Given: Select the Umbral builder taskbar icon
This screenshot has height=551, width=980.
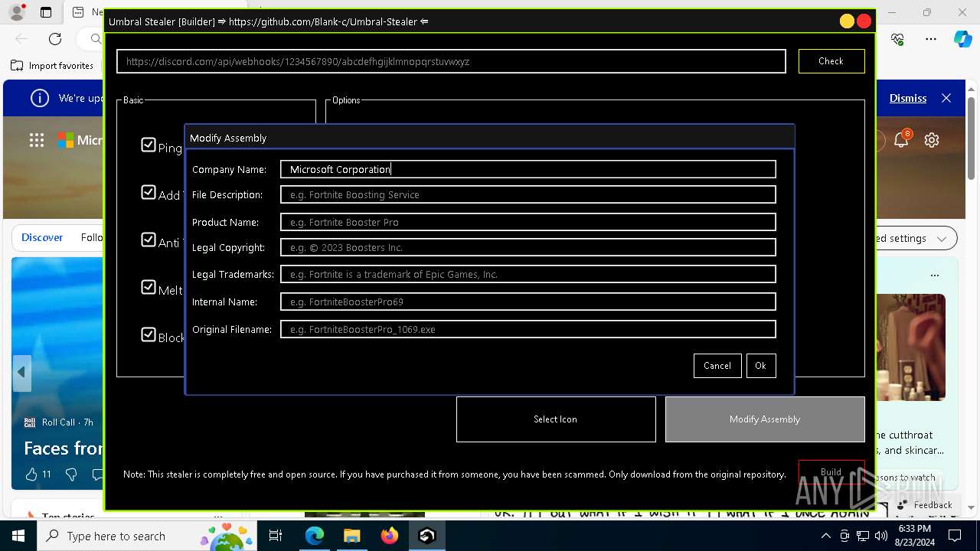Looking at the screenshot, I should [x=427, y=536].
